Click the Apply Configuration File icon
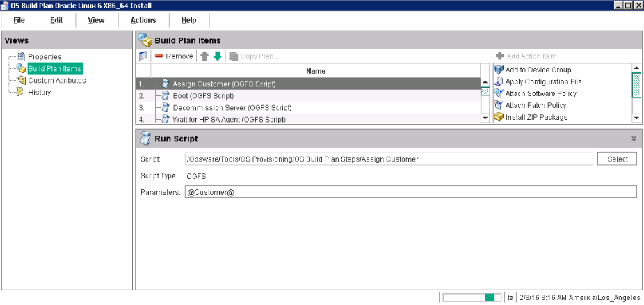This screenshot has width=644, height=305. click(x=498, y=81)
